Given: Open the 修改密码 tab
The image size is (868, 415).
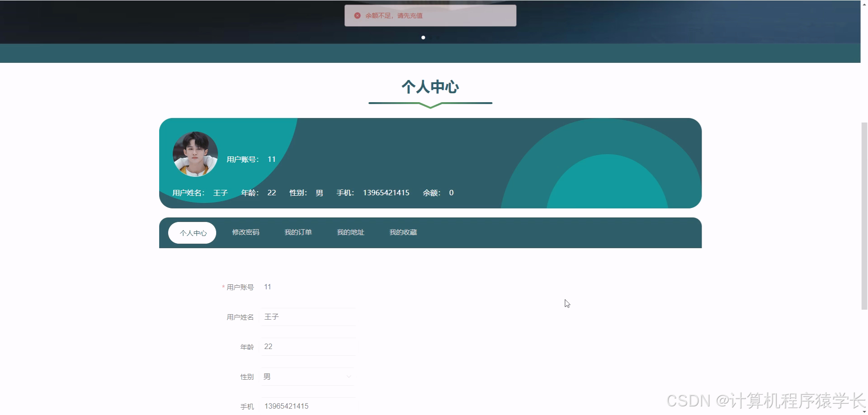Looking at the screenshot, I should 245,232.
